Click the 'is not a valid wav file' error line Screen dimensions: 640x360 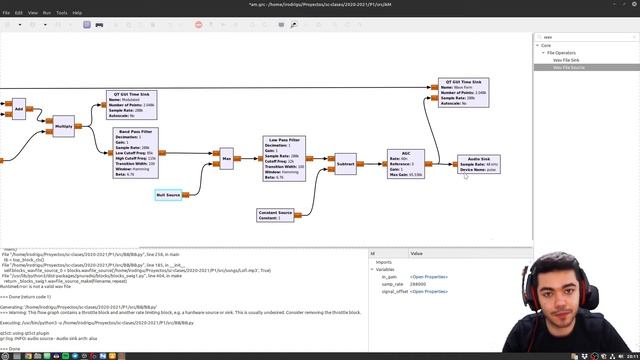[x=36, y=286]
